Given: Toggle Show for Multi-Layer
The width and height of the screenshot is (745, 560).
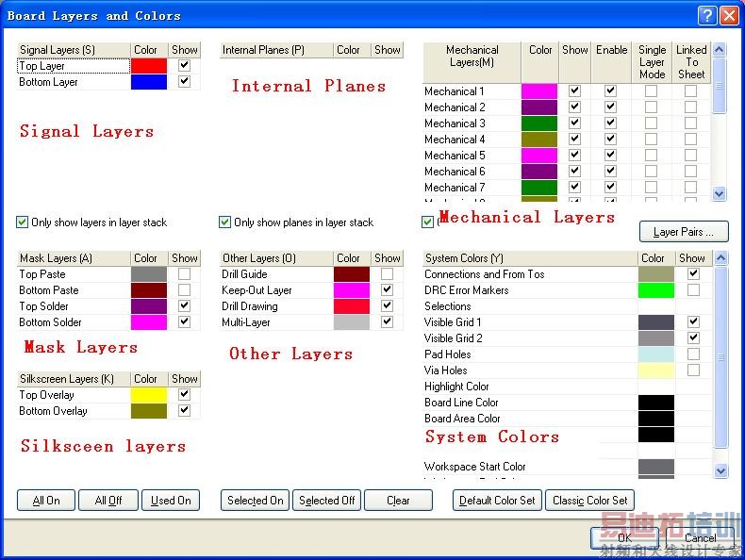Looking at the screenshot, I should tap(388, 321).
